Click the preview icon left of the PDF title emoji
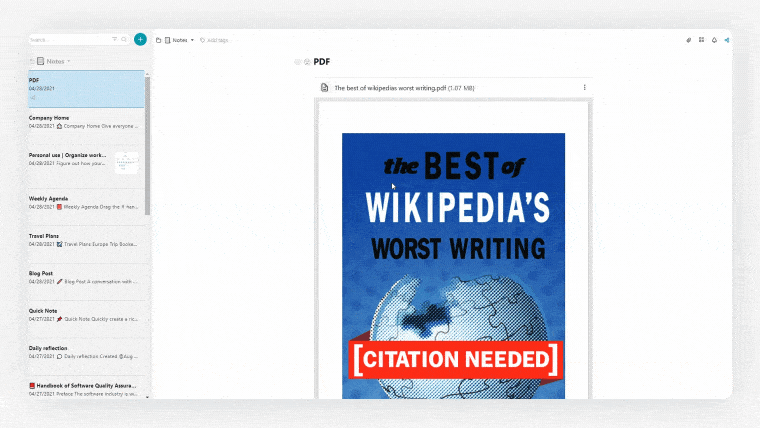 pos(298,62)
